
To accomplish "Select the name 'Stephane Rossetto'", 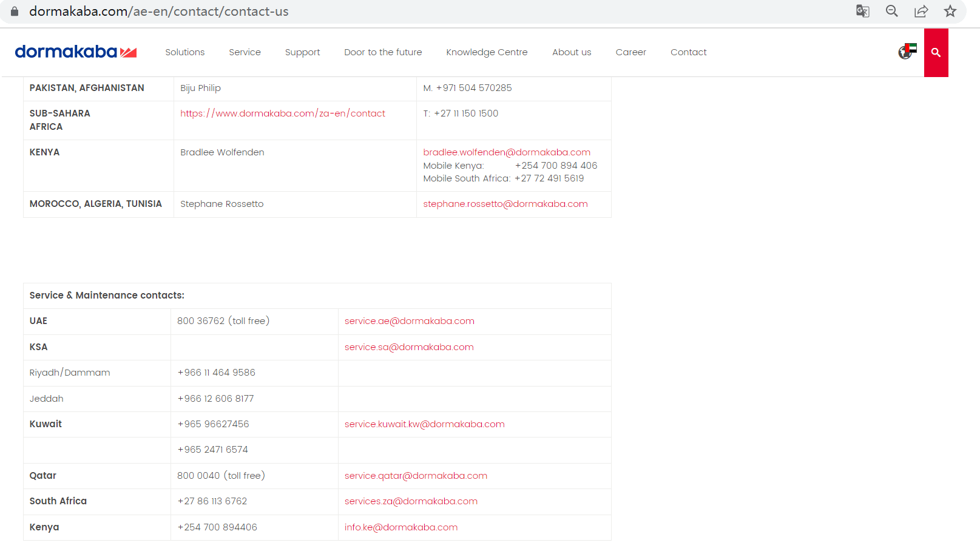I will pos(222,204).
